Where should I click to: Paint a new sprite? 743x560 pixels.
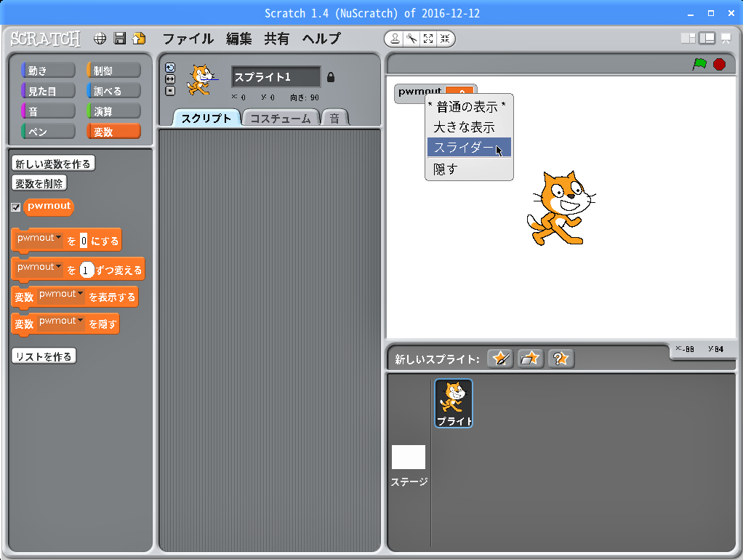(500, 359)
